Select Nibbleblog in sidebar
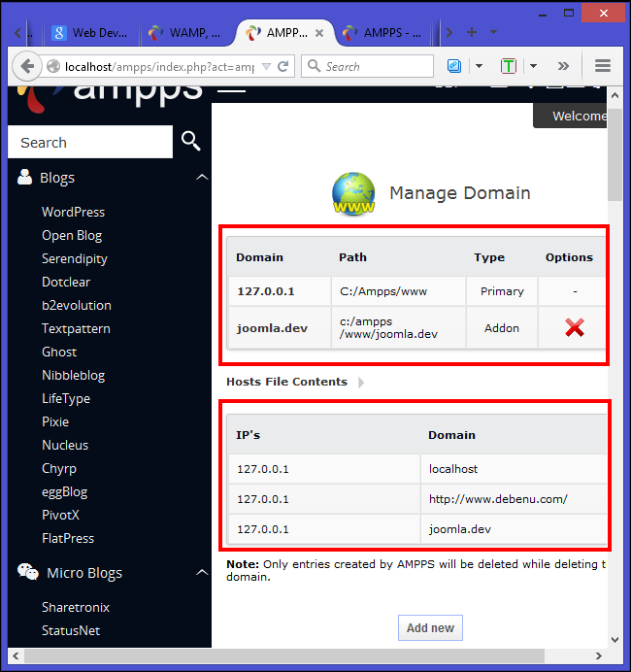Image resolution: width=631 pixels, height=672 pixels. (73, 376)
